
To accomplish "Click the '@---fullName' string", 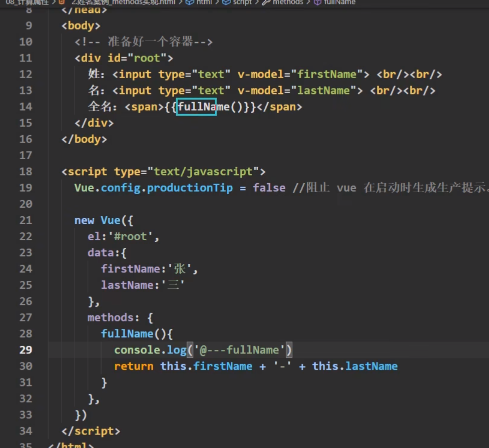I will pyautogui.click(x=240, y=350).
